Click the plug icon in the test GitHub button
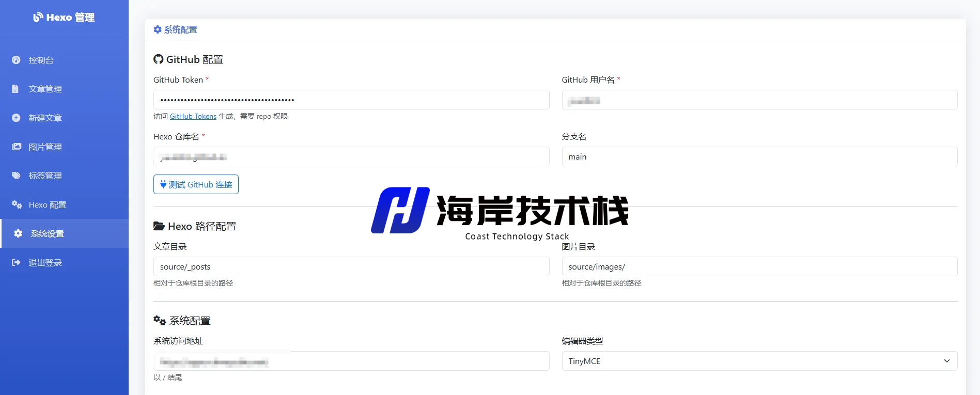 point(163,184)
